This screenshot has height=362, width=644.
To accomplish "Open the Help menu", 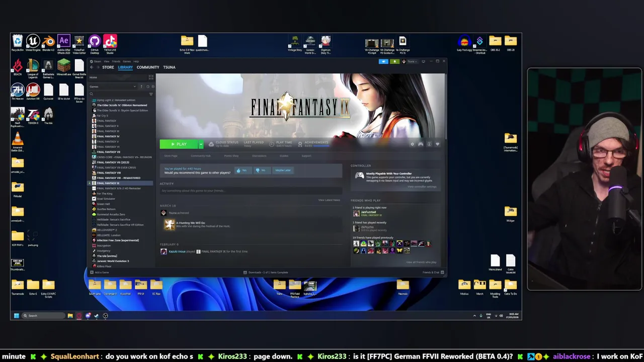I will [136, 61].
